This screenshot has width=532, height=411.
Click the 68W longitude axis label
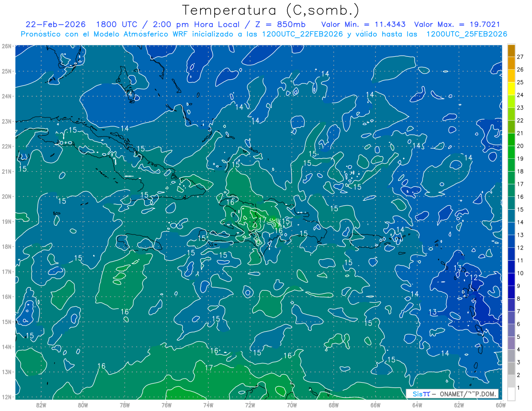pyautogui.click(x=333, y=404)
